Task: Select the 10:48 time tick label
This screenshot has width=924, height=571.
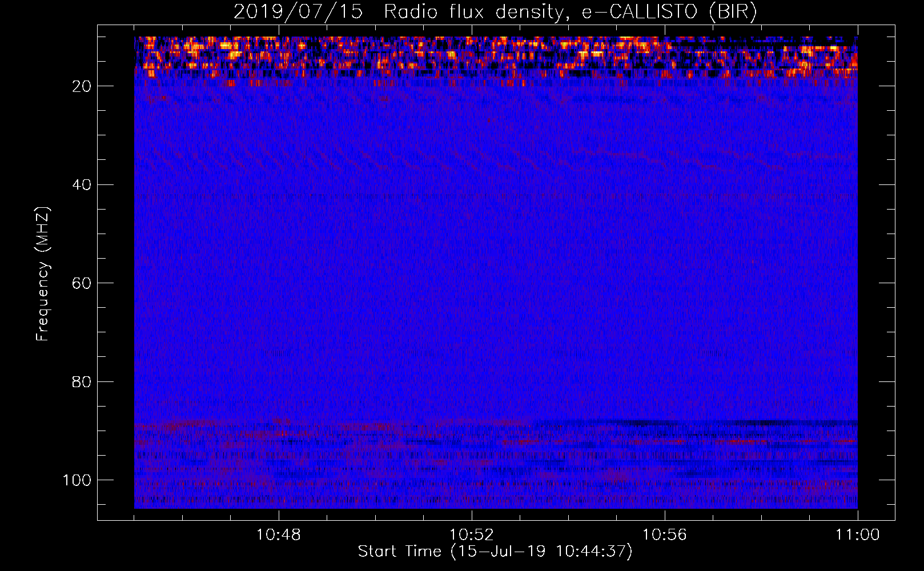Action: pyautogui.click(x=279, y=535)
